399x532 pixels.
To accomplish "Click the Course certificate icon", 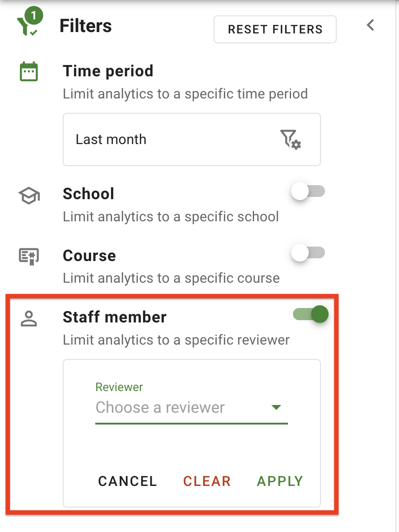I will [29, 257].
